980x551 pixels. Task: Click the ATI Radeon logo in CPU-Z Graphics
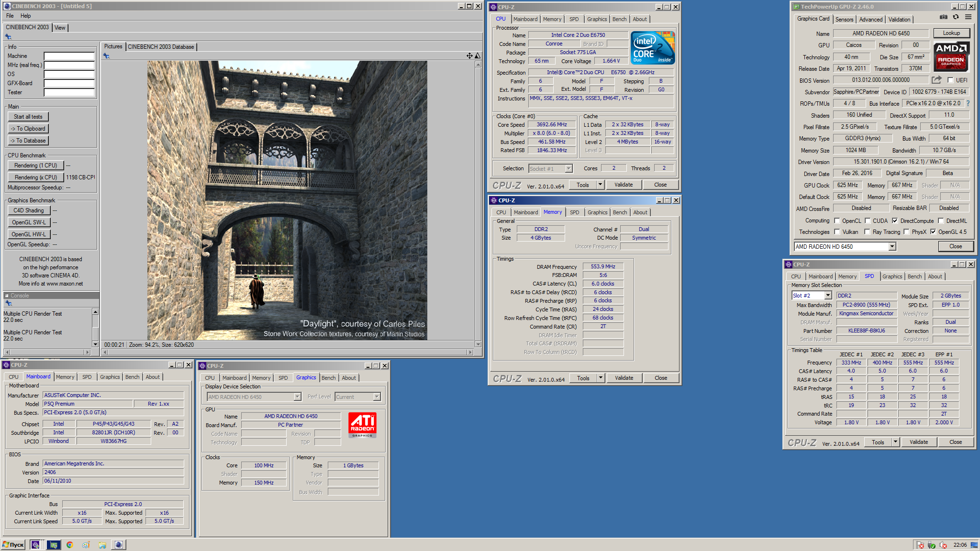[x=362, y=425]
